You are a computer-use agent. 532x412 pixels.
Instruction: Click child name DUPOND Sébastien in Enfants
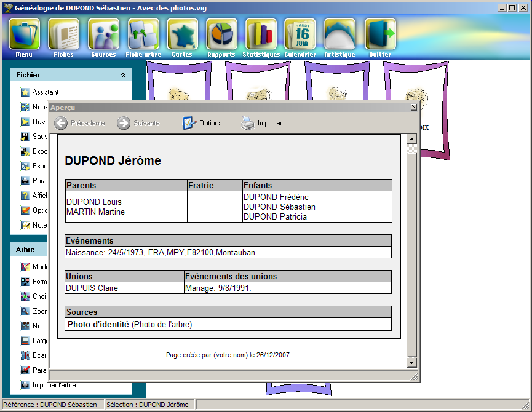tap(279, 207)
